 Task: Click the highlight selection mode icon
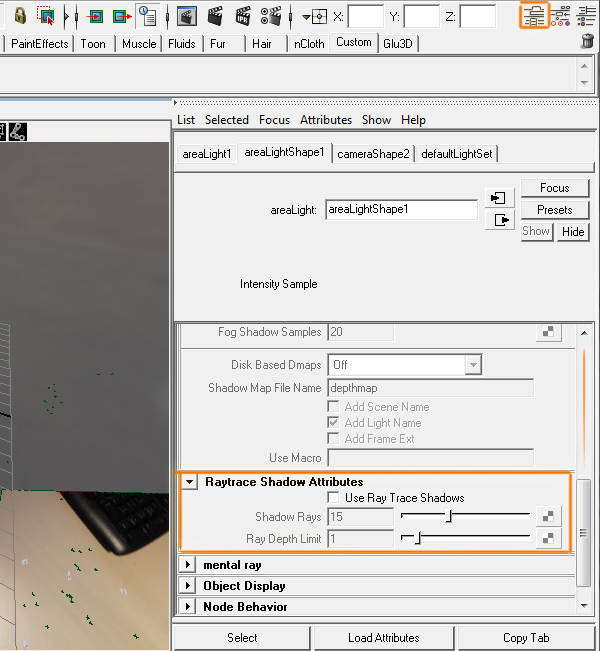46,16
